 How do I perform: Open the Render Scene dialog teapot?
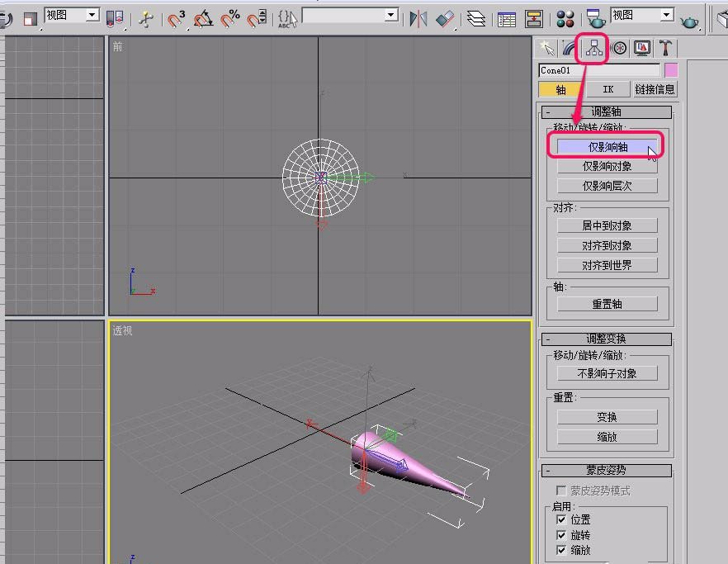(596, 19)
